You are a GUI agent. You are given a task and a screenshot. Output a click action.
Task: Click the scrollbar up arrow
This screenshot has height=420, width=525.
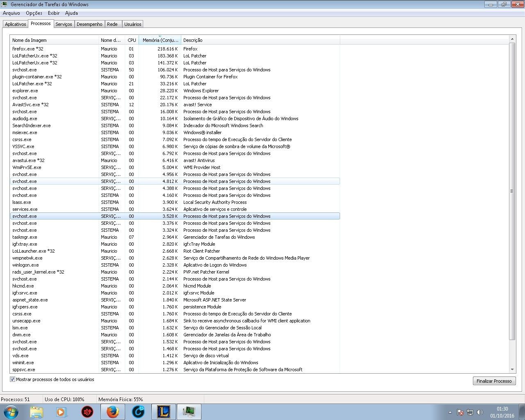tap(512, 39)
